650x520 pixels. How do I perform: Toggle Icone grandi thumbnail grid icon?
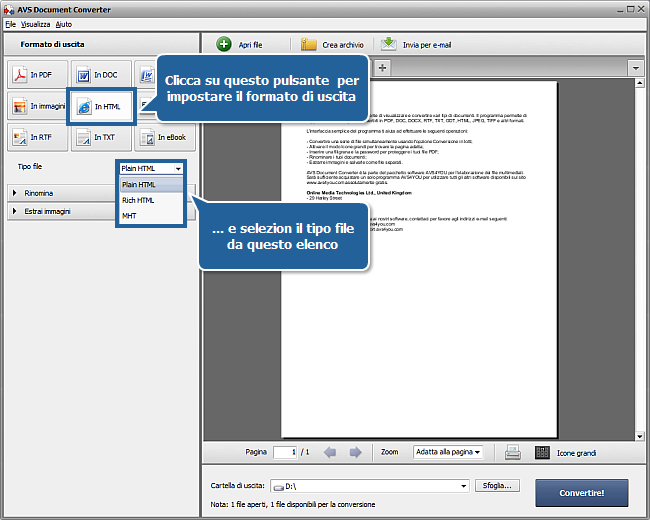point(542,452)
